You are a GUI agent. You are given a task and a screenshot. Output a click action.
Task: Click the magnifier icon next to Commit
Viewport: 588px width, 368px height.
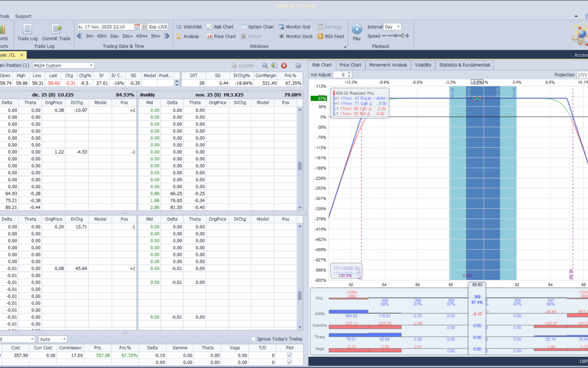click(265, 65)
